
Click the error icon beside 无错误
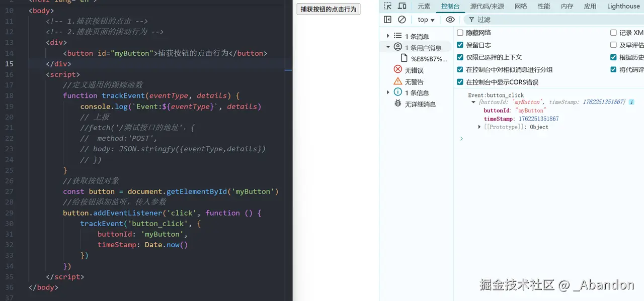point(398,70)
